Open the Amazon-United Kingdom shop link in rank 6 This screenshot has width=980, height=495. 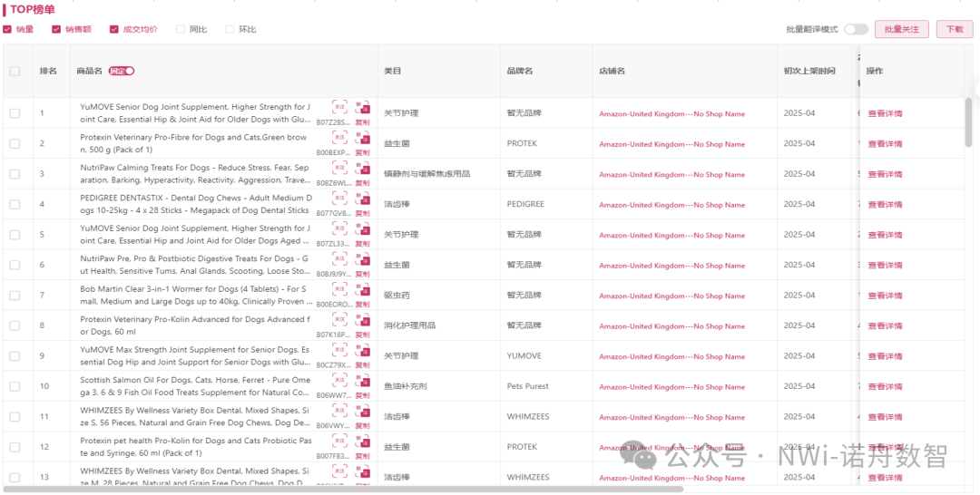point(671,266)
